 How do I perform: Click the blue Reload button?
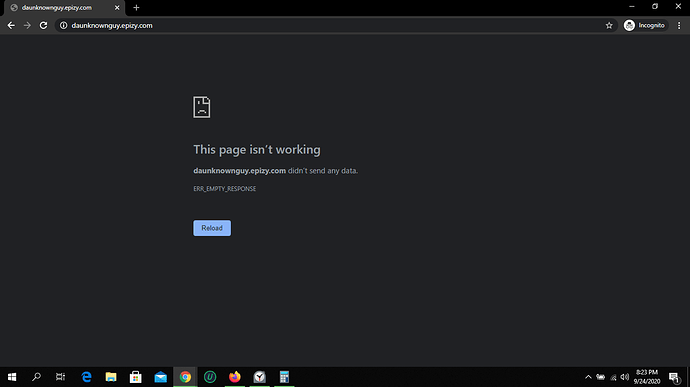[212, 228]
